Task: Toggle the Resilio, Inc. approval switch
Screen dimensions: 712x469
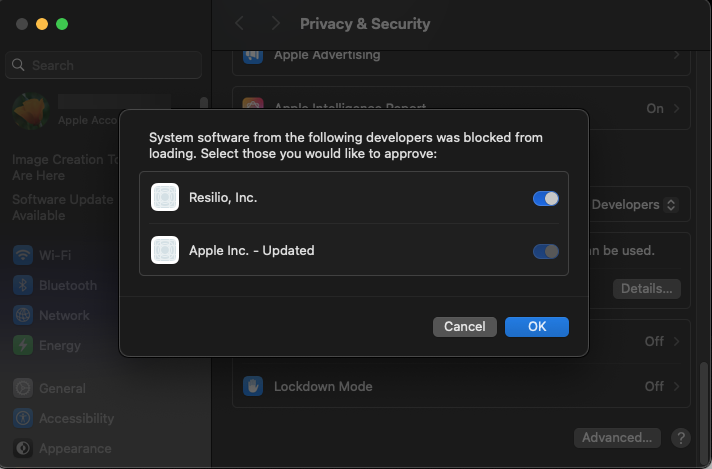Action: click(546, 198)
